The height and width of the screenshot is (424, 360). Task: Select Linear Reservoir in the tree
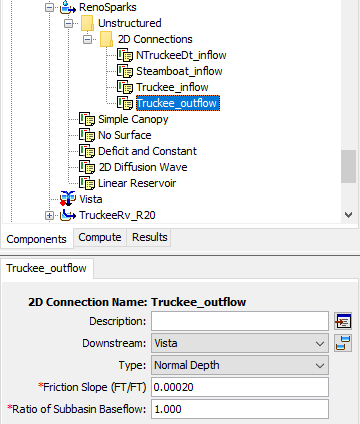[x=137, y=183]
